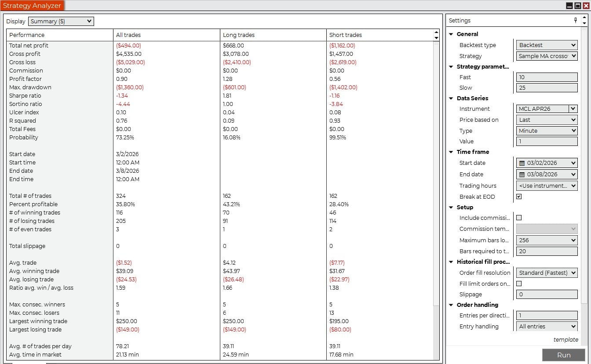Open the Type Minute dropdown
Image resolution: width=591 pixels, height=364 pixels.
(547, 131)
